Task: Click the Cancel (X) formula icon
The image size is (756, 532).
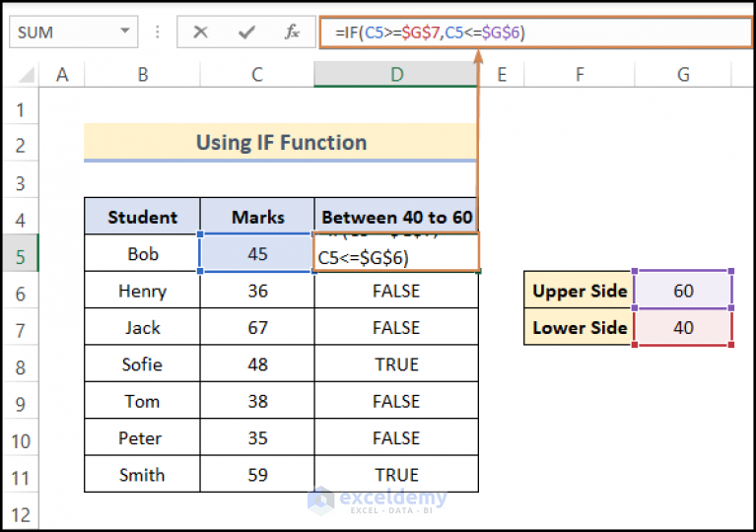Action: [x=201, y=33]
